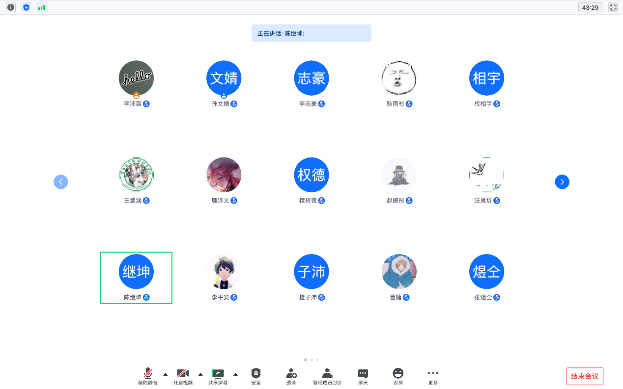Select the highlighted 继坤 participant tile

point(136,278)
